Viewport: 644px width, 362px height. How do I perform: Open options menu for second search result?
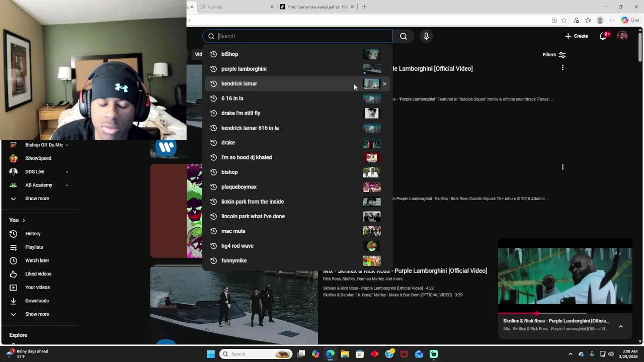click(562, 167)
